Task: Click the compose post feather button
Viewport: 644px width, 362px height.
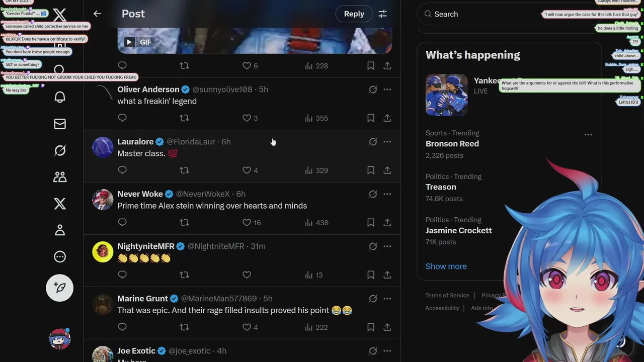Action: click(x=60, y=288)
